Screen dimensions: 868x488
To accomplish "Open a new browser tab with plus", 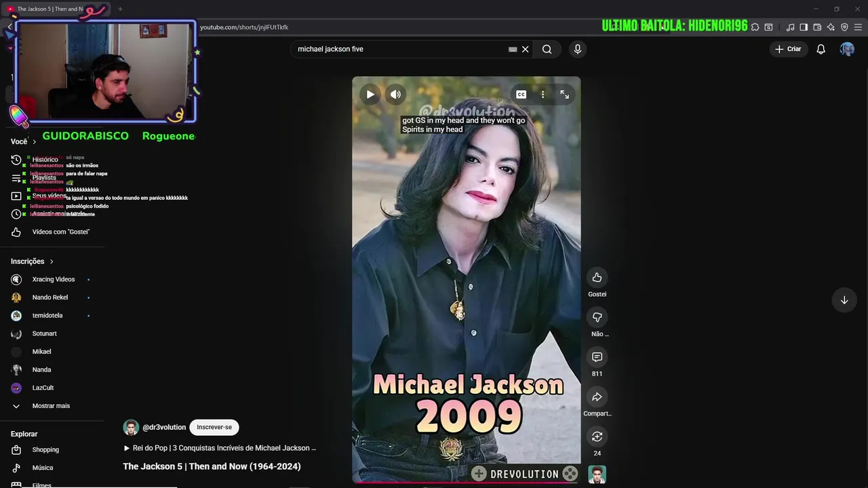I will (x=120, y=9).
